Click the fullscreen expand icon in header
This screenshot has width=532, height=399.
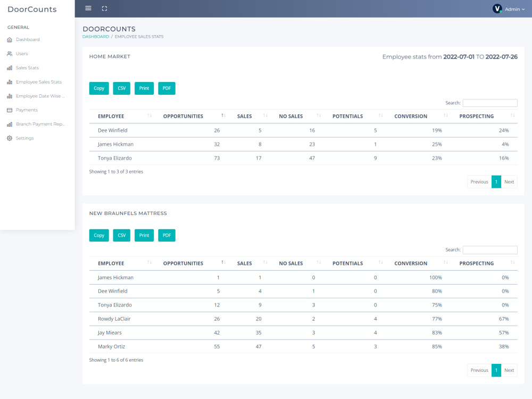click(x=104, y=9)
